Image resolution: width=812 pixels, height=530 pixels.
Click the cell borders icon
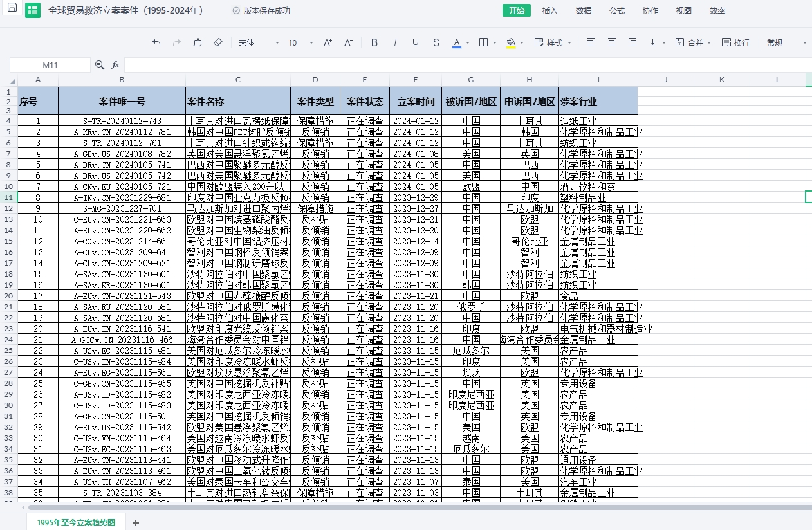pyautogui.click(x=484, y=42)
